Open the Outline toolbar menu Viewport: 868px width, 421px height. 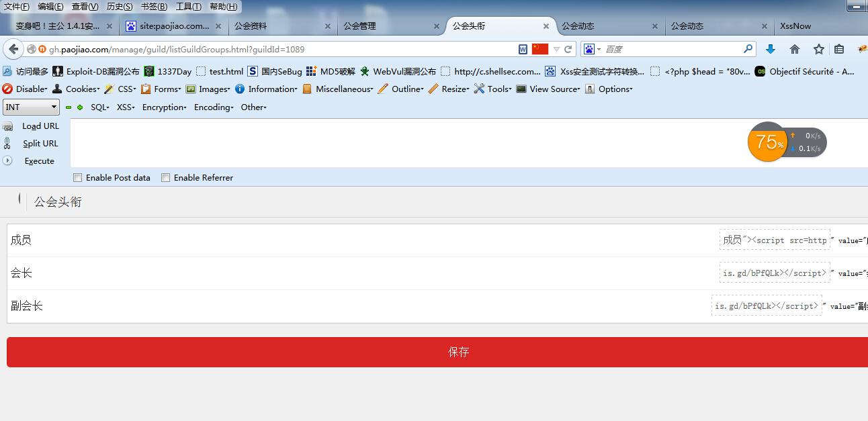[401, 89]
